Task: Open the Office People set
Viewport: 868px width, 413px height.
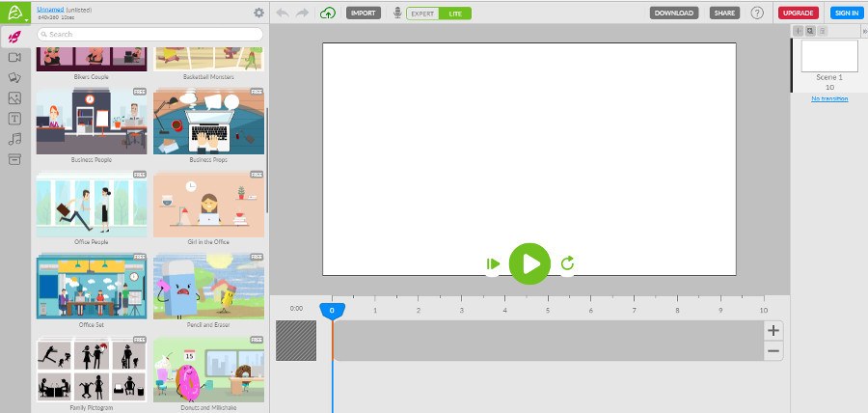Action: coord(92,205)
